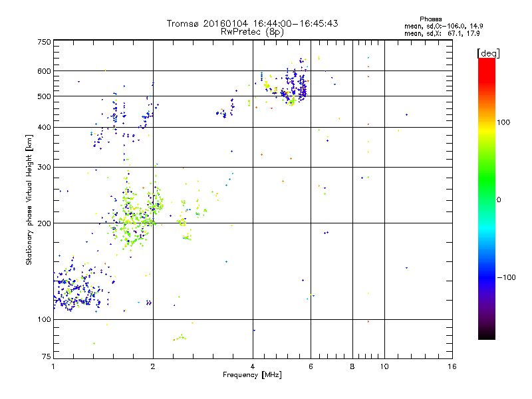Click the x-axis tick label '16'
Viewport: 532px width, 399px height.
pos(452,366)
